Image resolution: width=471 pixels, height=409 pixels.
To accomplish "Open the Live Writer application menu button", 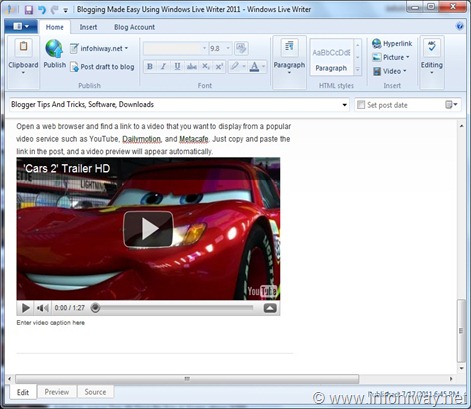I will (21, 26).
